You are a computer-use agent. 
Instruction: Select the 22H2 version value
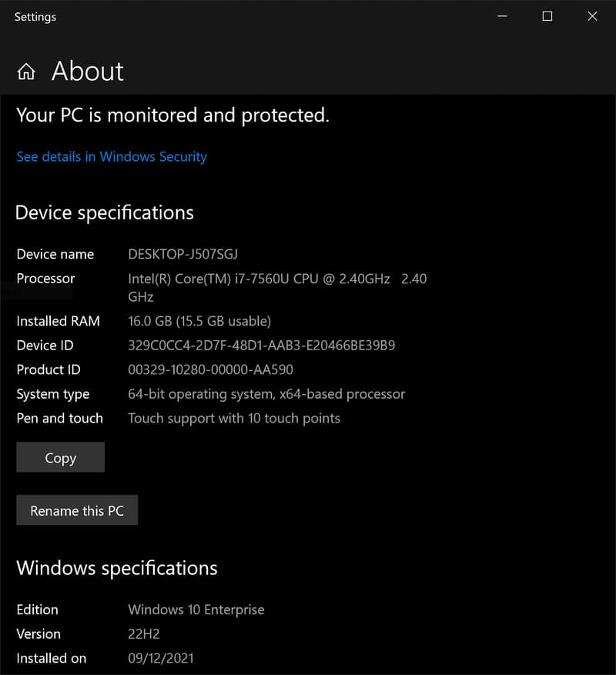(x=144, y=634)
